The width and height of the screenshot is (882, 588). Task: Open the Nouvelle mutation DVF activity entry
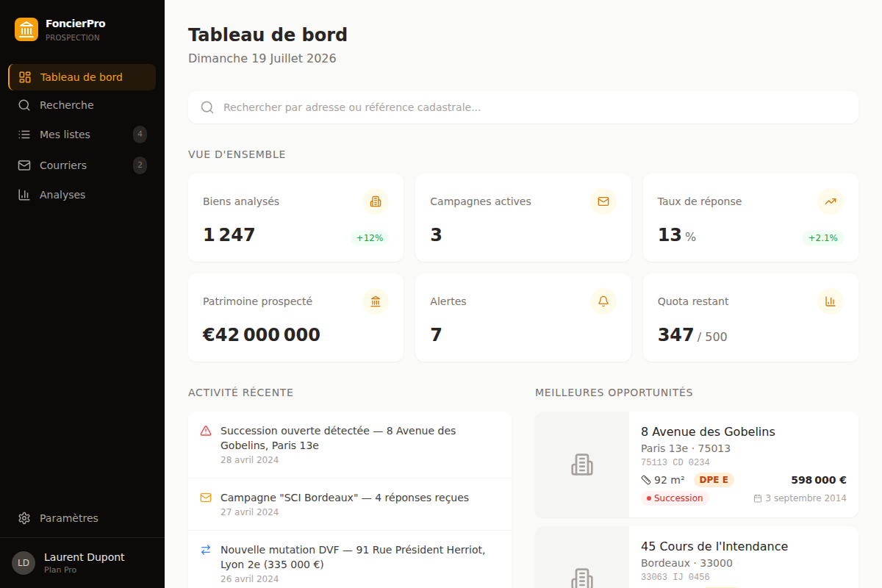[x=350, y=560]
